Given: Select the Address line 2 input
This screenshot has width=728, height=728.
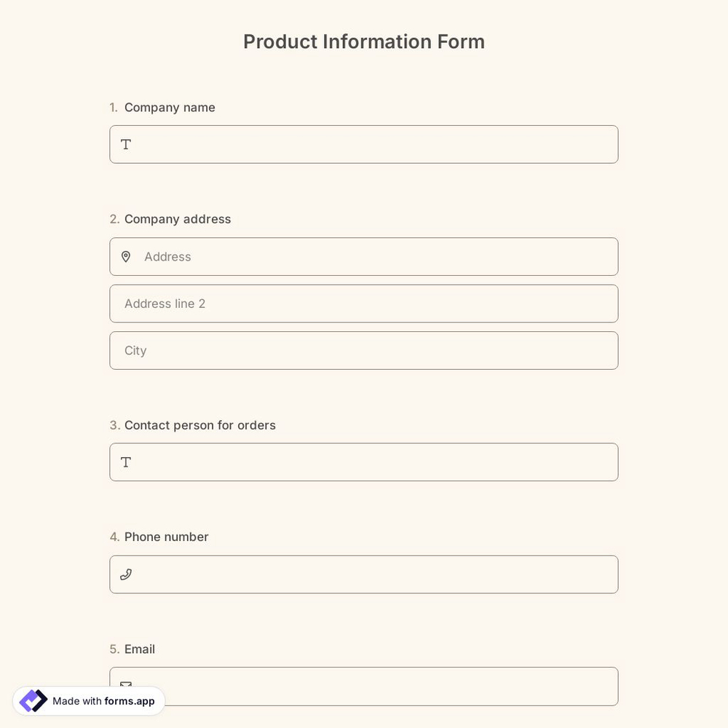Looking at the screenshot, I should coord(364,304).
